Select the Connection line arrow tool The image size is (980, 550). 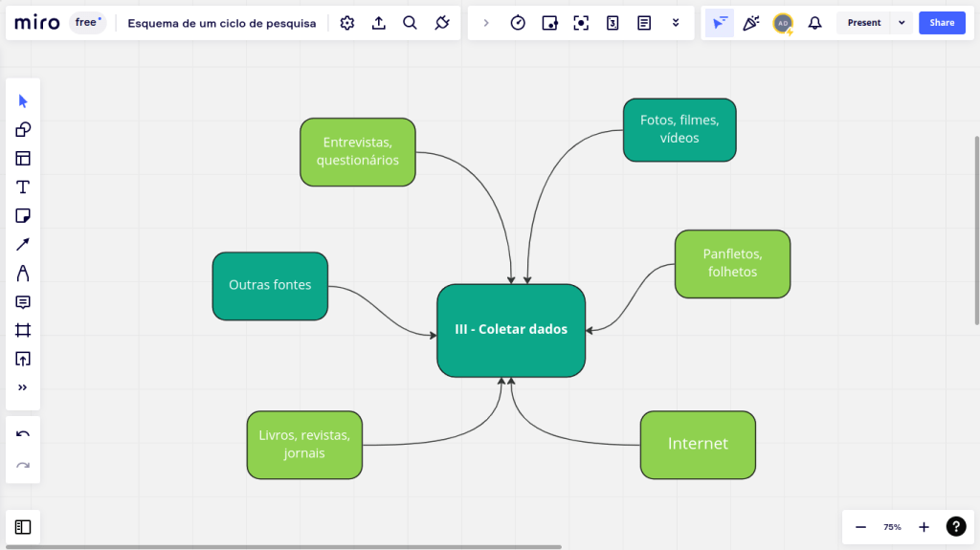pyautogui.click(x=23, y=245)
